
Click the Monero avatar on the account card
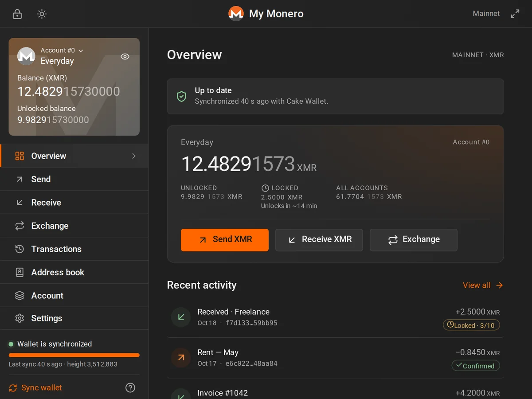pyautogui.click(x=26, y=56)
